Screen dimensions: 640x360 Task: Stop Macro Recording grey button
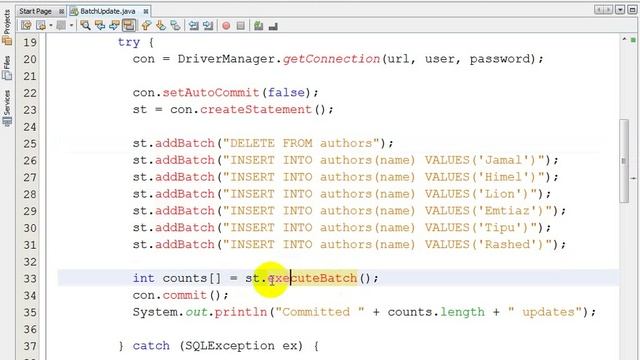click(x=240, y=26)
